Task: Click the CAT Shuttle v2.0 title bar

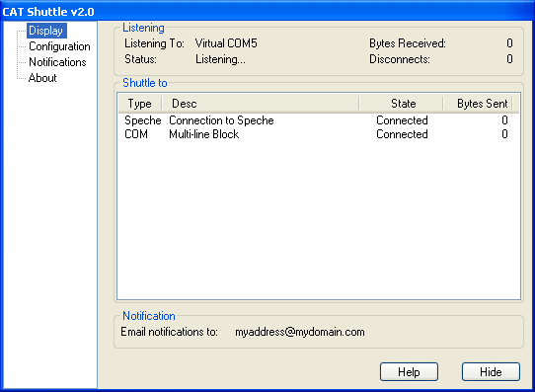Action: point(267,12)
